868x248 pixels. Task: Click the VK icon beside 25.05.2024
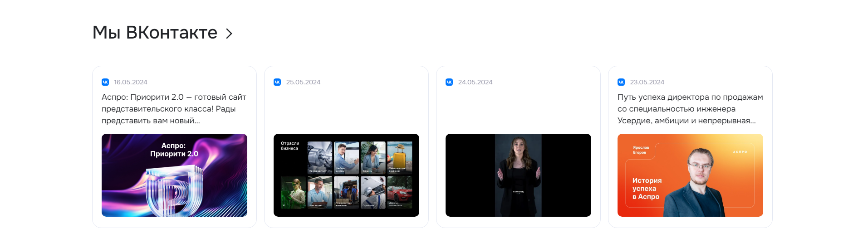277,82
